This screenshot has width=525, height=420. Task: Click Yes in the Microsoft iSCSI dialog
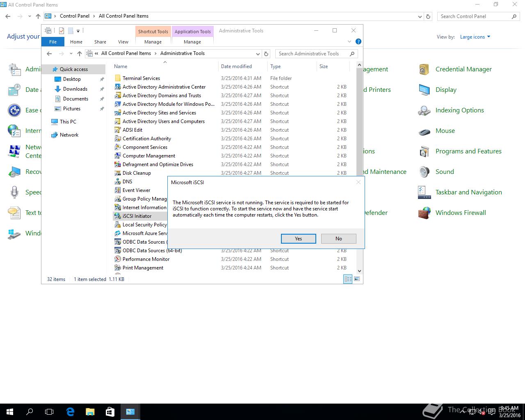click(x=298, y=239)
